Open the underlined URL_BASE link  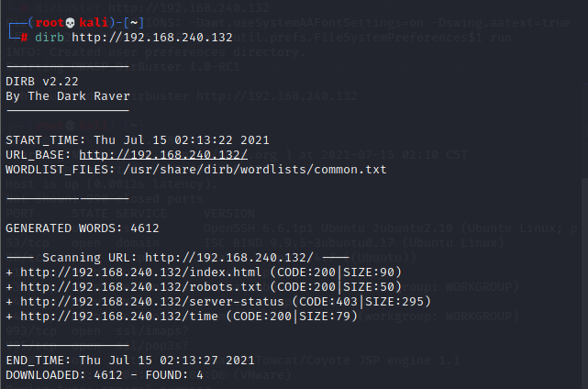tap(163, 154)
